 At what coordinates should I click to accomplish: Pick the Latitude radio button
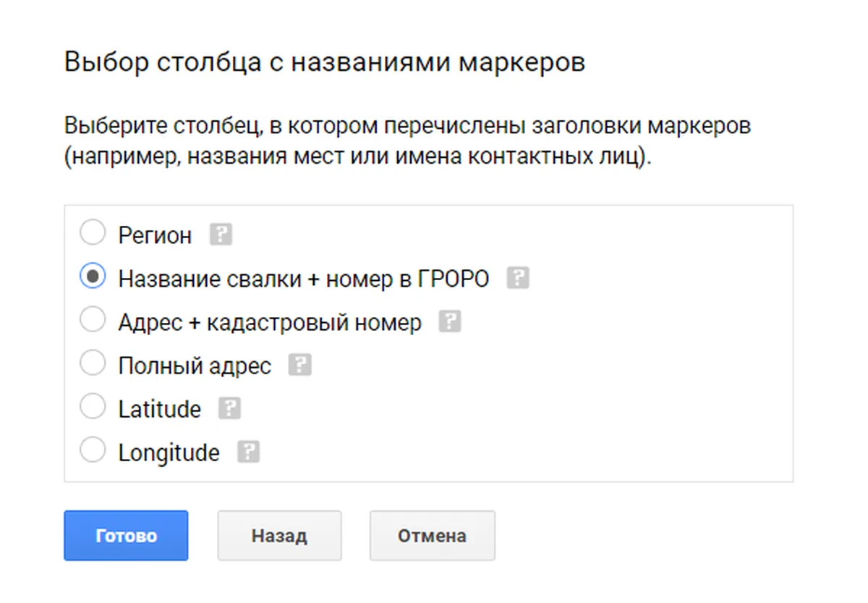tap(93, 408)
